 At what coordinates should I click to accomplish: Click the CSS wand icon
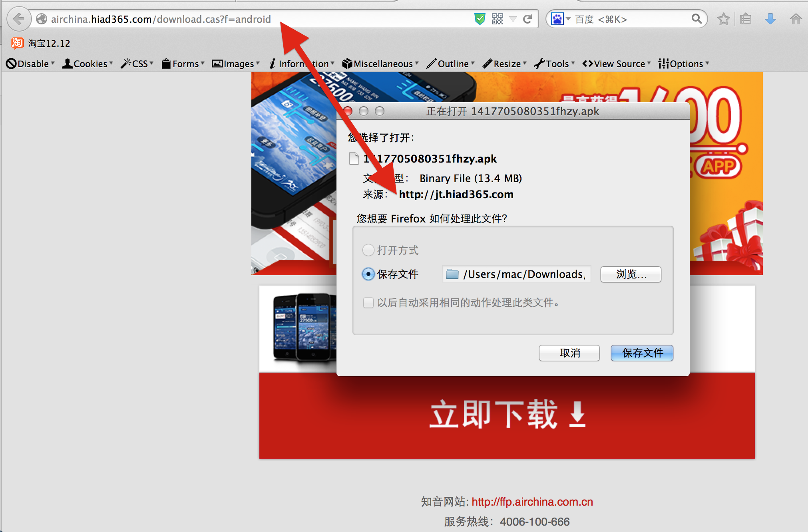point(126,64)
